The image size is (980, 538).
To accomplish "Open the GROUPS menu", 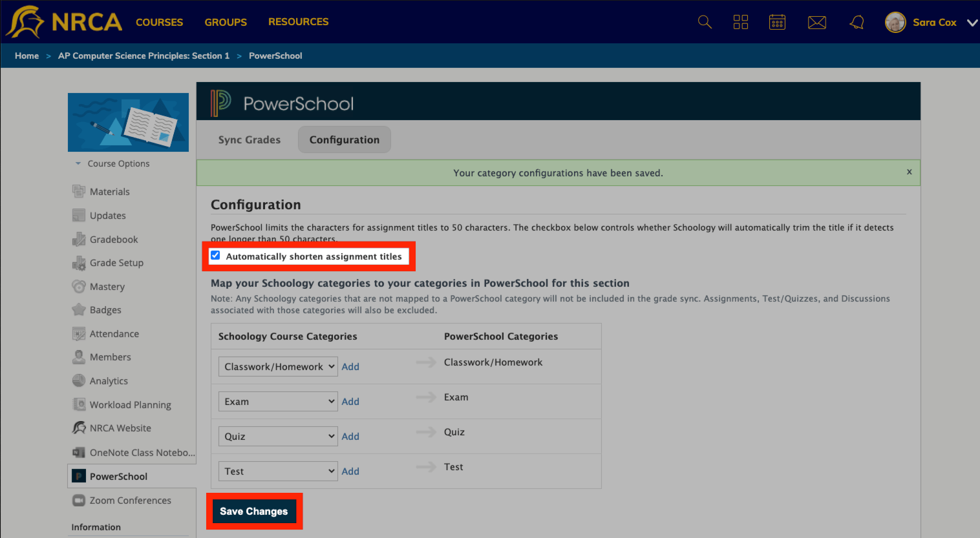I will coord(226,22).
